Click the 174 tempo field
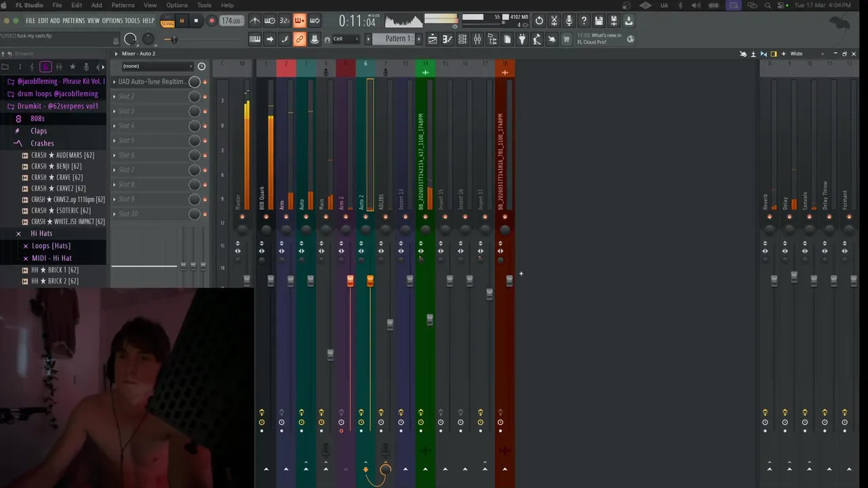This screenshot has width=868, height=488. click(x=231, y=21)
